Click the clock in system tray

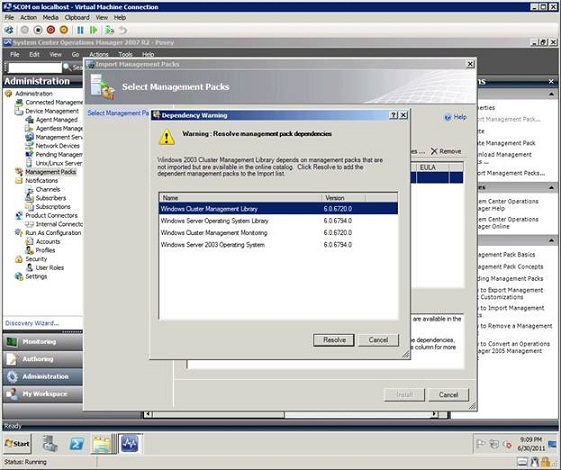point(531,444)
